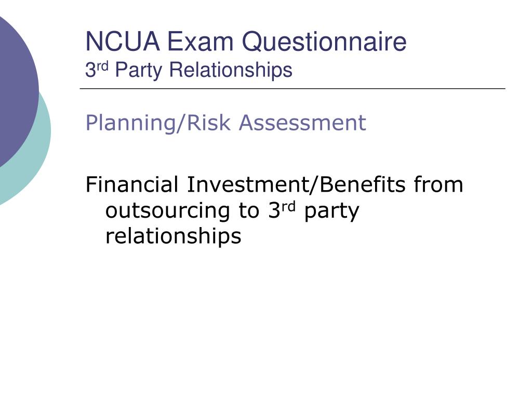Click the 'Planning/Risk Assessment' heading
This screenshot has width=532, height=399.
pos(225,123)
